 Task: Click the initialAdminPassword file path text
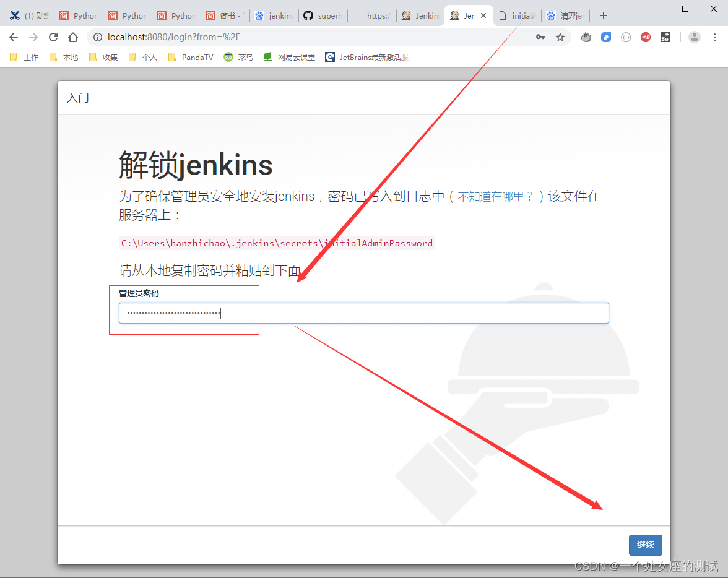[x=277, y=243]
